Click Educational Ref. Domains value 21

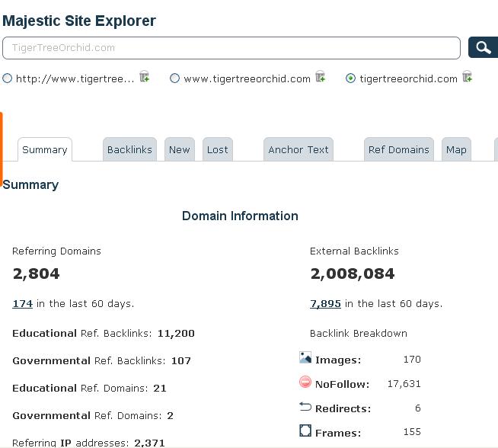click(x=160, y=388)
